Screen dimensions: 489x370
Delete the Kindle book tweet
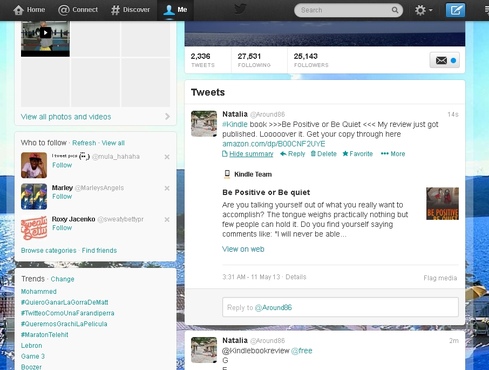[323, 154]
